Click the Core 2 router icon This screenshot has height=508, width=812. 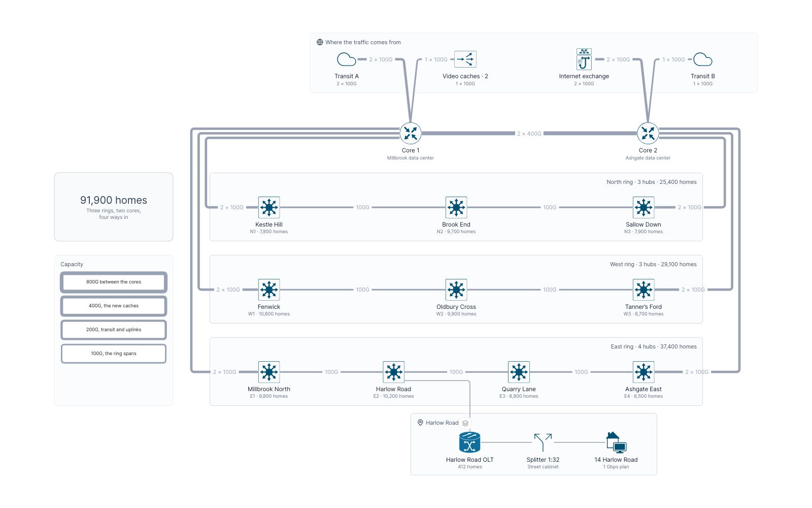(x=648, y=134)
